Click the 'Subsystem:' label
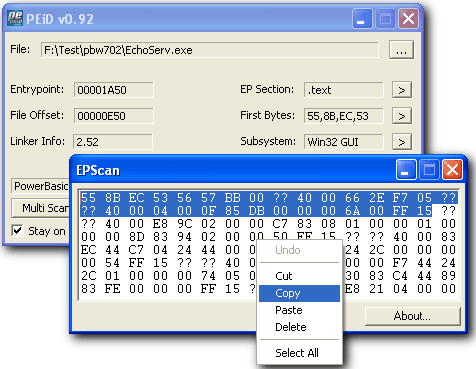The height and width of the screenshot is (369, 476). pos(268,141)
